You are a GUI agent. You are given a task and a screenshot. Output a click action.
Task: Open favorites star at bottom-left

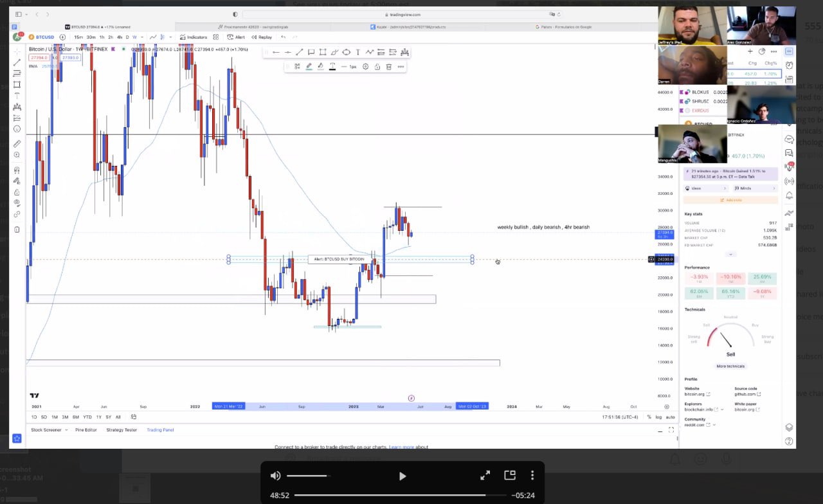[17, 438]
